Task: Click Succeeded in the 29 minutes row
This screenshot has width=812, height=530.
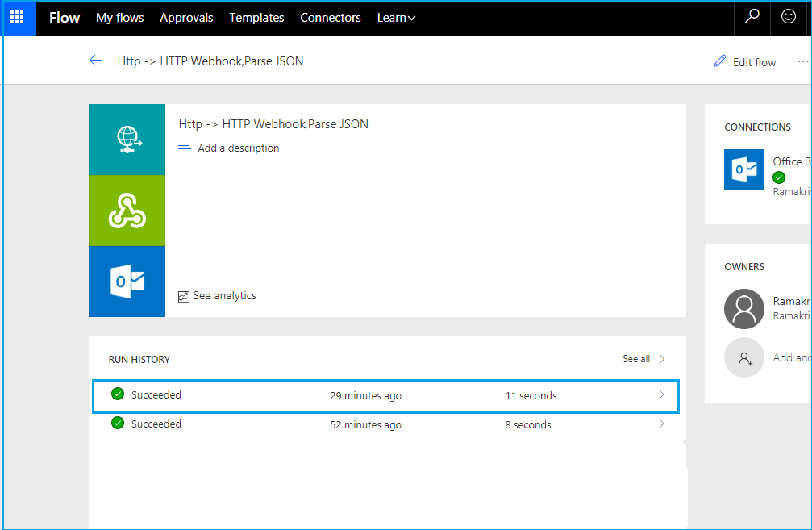Action: [156, 394]
